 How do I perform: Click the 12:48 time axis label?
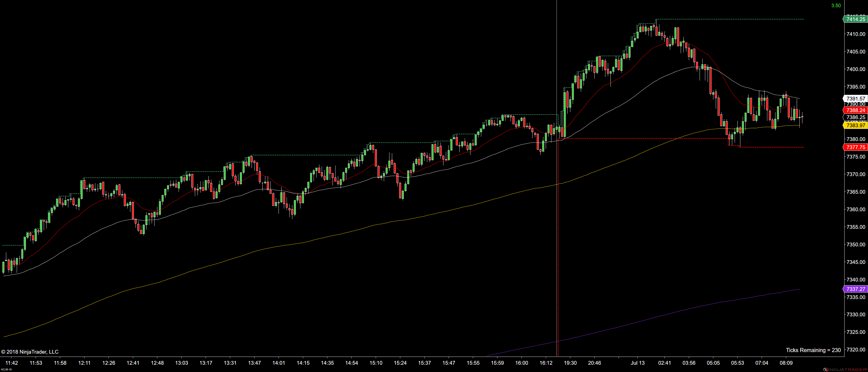157,363
